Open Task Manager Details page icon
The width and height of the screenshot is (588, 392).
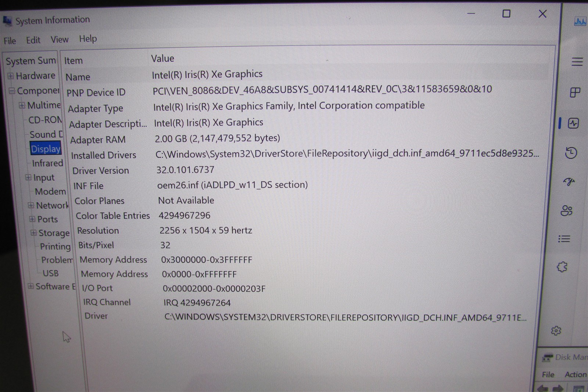(x=564, y=239)
